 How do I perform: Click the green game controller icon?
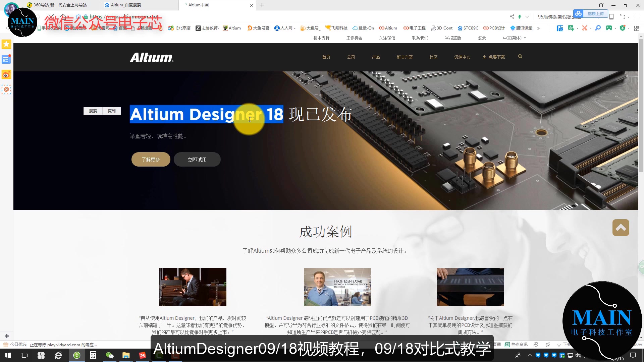[x=609, y=28]
